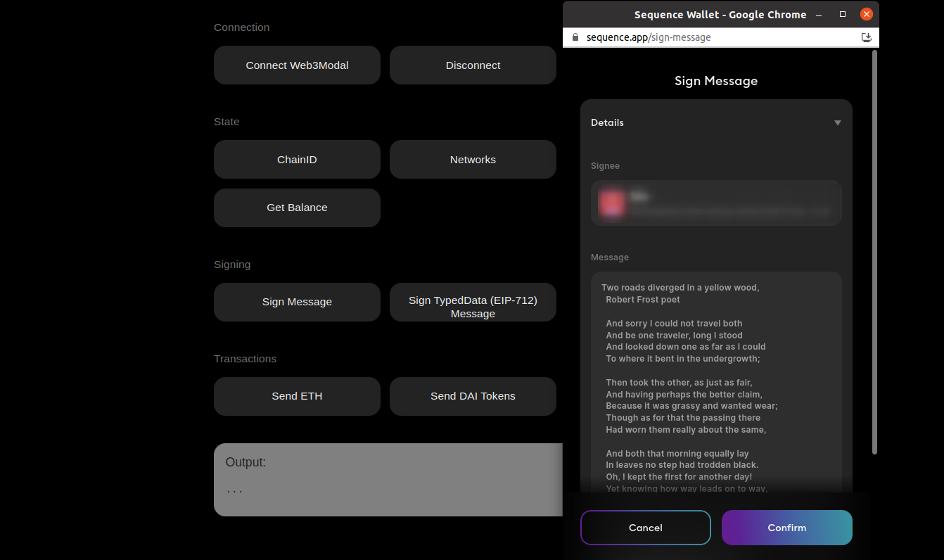Click the Disconnect button
The width and height of the screenshot is (944, 560).
pyautogui.click(x=473, y=65)
